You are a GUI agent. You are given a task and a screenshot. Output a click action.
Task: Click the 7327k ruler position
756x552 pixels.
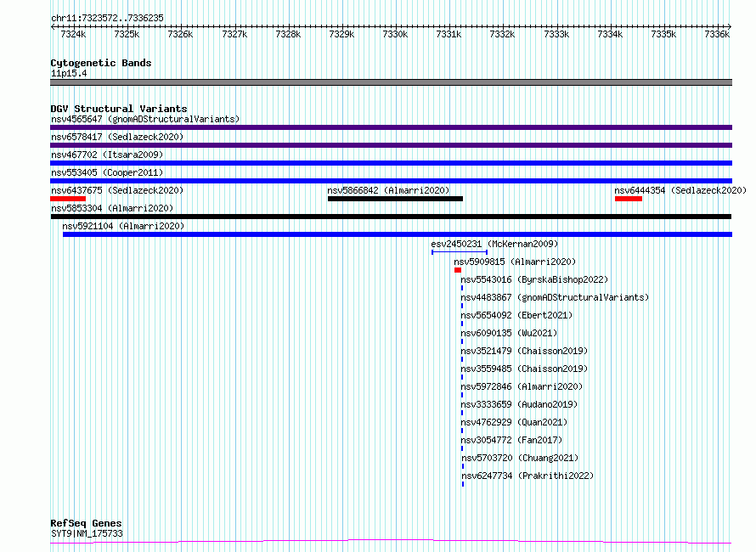coord(234,34)
